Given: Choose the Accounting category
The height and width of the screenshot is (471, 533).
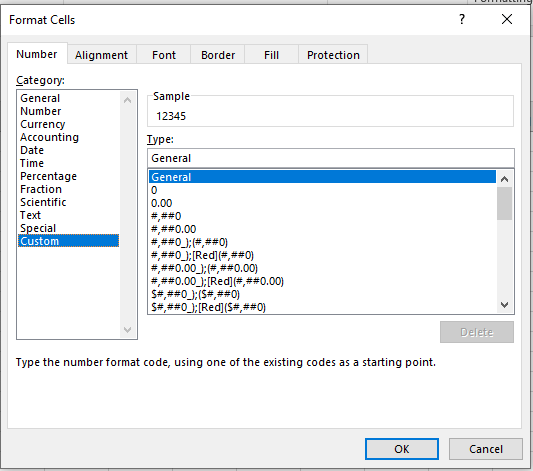Looking at the screenshot, I should pos(68,137).
